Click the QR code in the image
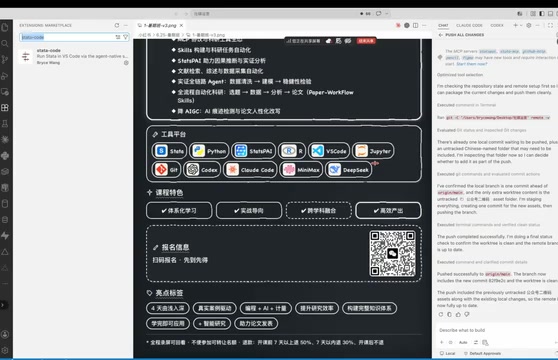This screenshot has height=360, width=558. click(x=393, y=253)
